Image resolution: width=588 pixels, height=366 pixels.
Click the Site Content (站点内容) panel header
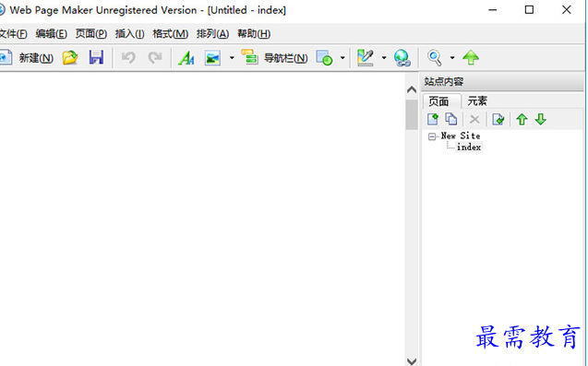pyautogui.click(x=502, y=82)
